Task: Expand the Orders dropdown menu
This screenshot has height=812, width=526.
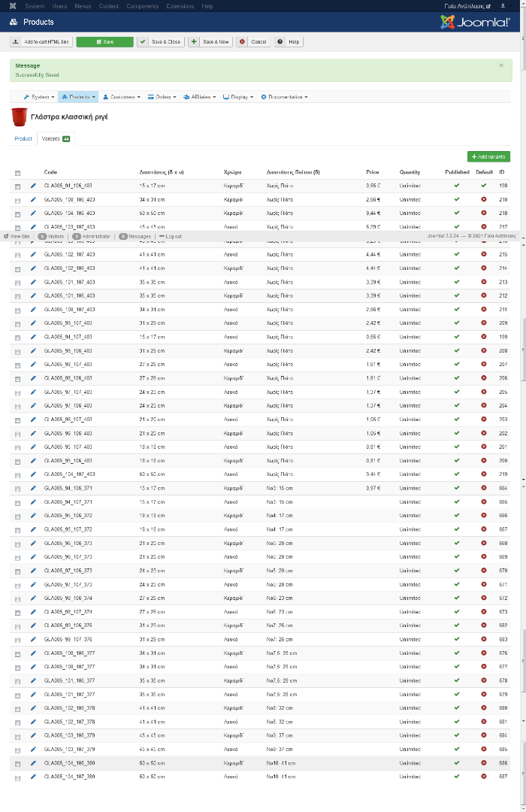Action: click(162, 97)
